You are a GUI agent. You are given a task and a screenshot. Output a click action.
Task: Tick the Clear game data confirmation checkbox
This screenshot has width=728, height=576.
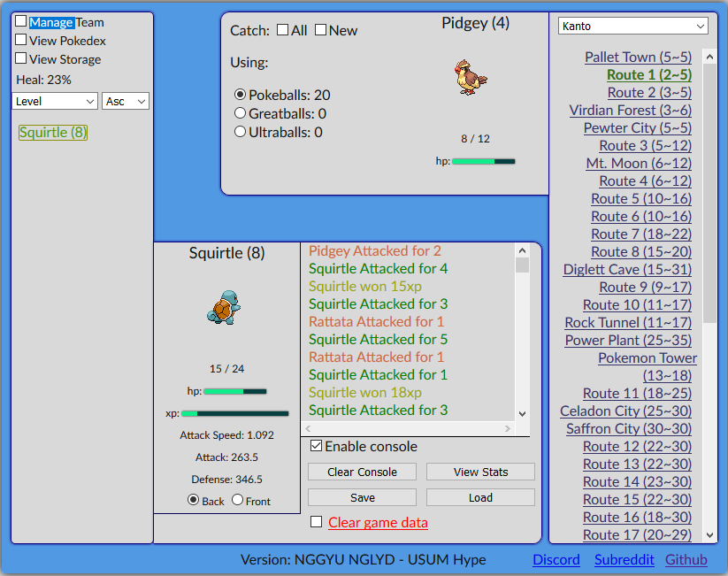tap(316, 522)
